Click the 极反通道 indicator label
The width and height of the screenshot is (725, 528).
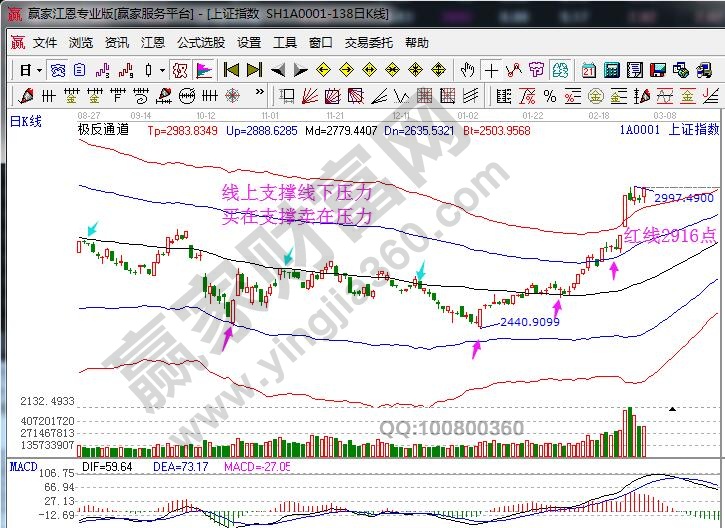[103, 130]
